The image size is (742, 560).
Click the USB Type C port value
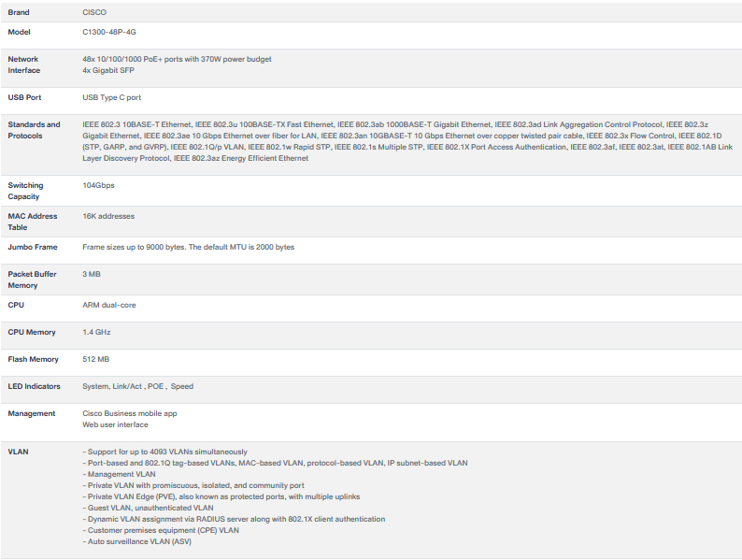click(112, 97)
